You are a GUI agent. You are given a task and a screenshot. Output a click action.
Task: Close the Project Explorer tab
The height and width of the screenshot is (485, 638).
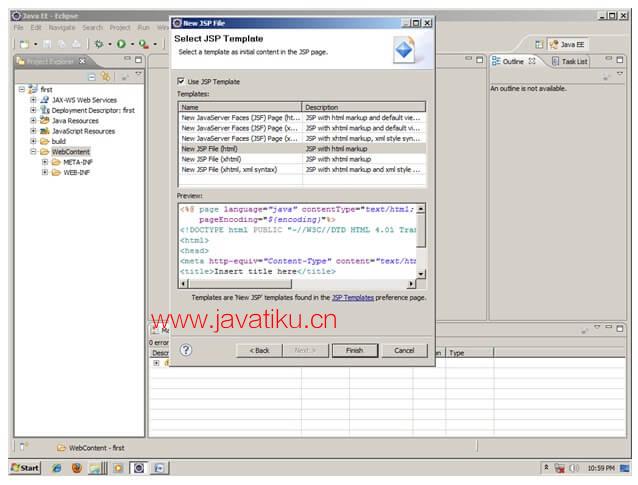pos(82,61)
